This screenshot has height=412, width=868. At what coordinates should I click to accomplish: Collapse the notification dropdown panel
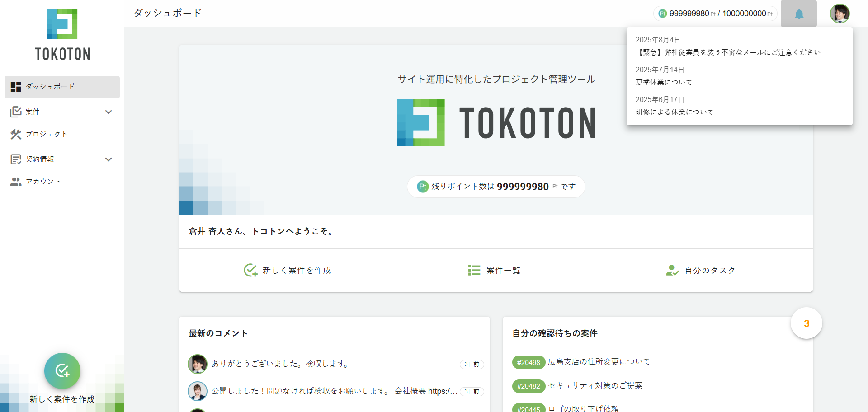tap(798, 14)
